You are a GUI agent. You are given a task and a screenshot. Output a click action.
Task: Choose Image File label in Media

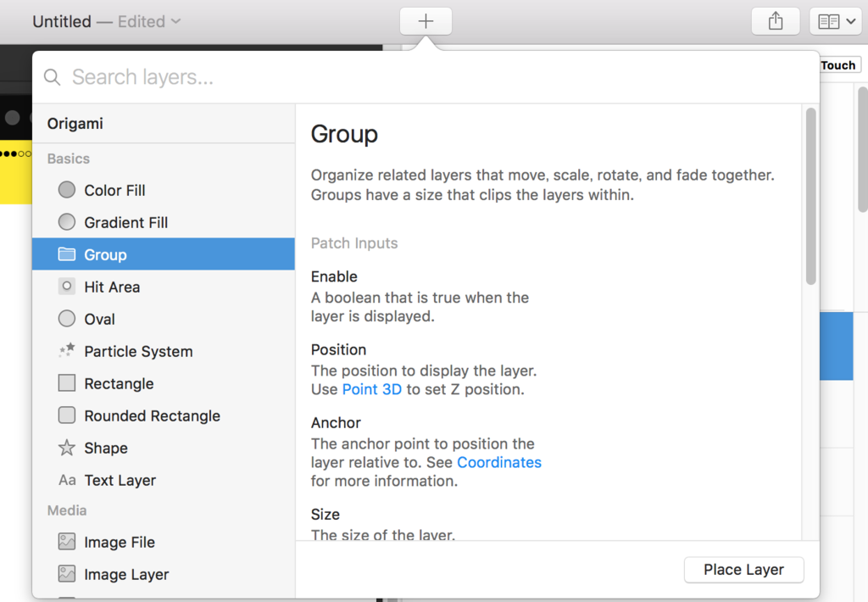(x=120, y=542)
